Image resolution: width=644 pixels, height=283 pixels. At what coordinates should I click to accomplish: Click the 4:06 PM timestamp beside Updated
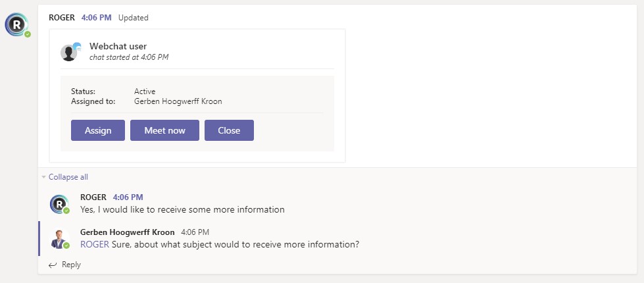(x=97, y=18)
